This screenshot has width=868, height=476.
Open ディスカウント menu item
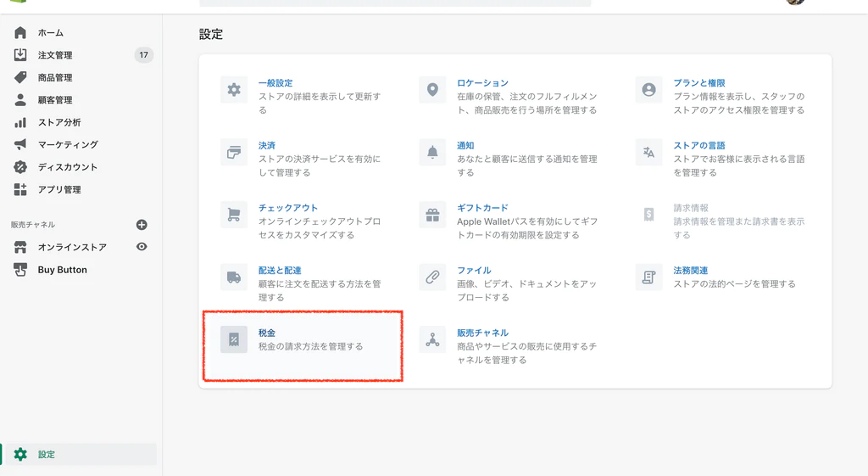[68, 167]
